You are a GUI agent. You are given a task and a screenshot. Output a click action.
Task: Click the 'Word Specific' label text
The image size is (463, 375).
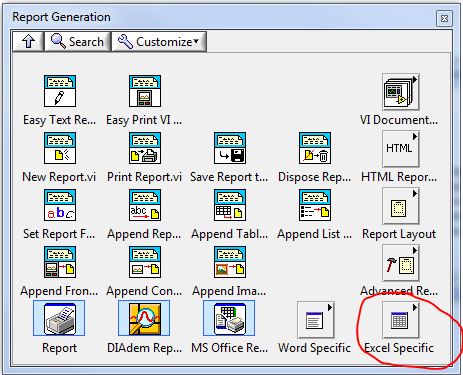(314, 348)
